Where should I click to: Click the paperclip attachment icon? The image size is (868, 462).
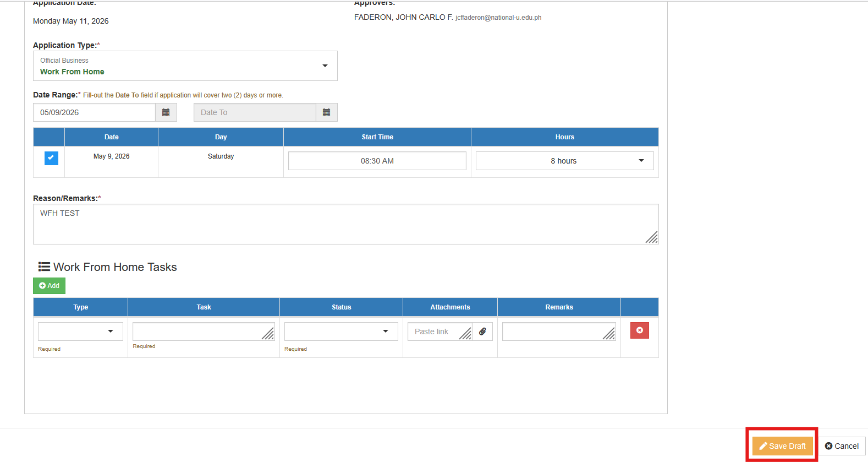pos(482,331)
